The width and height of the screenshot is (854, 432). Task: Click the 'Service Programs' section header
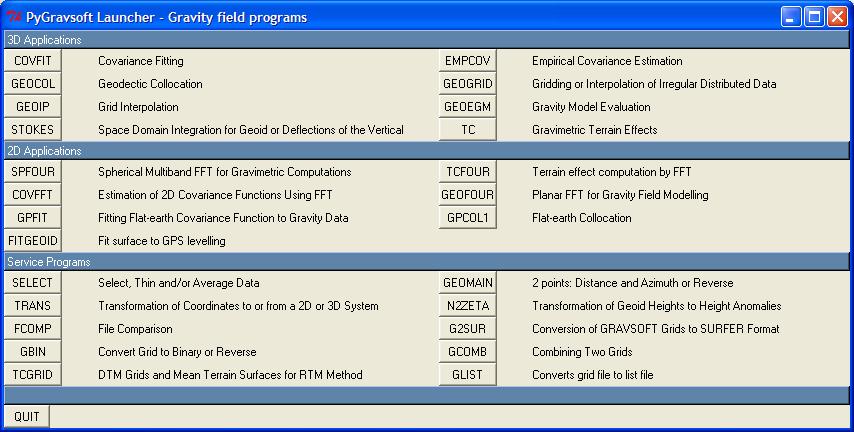[x=427, y=262]
